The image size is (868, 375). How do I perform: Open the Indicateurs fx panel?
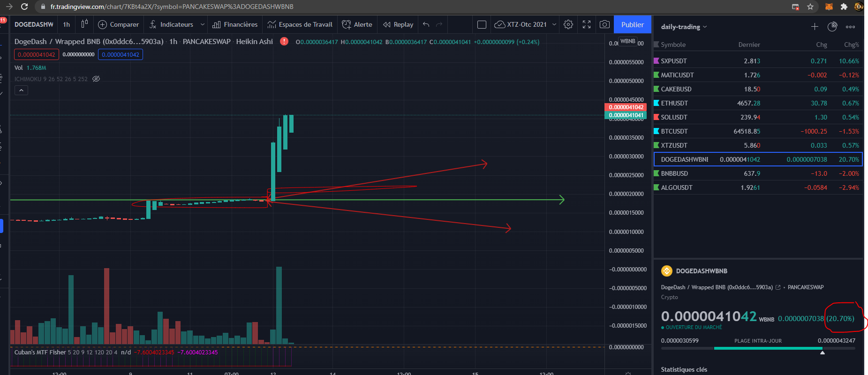pos(171,24)
